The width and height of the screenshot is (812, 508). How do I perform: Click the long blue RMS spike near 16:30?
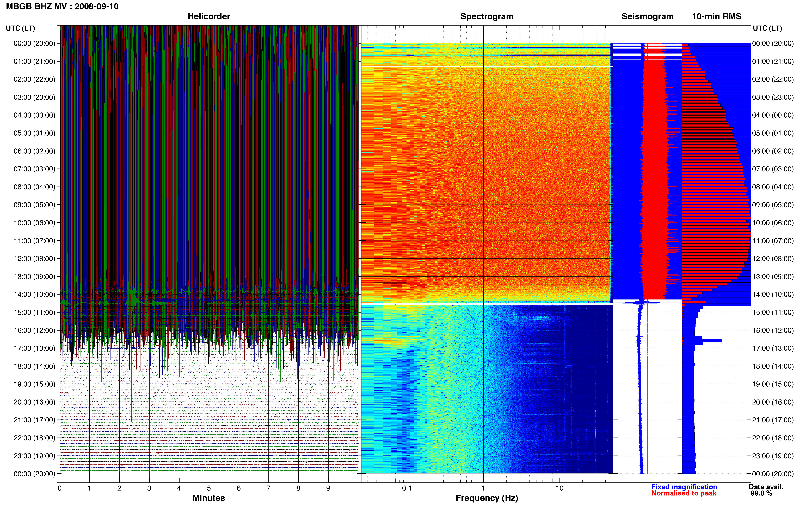[702, 341]
